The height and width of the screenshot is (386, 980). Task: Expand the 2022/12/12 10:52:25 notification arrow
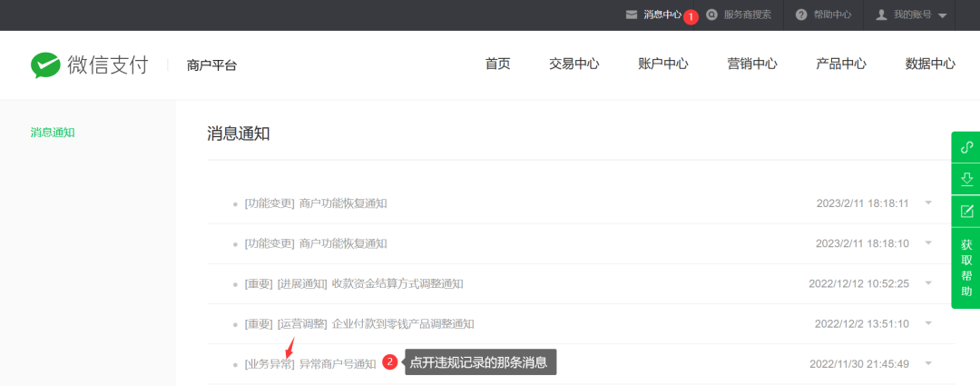click(928, 282)
